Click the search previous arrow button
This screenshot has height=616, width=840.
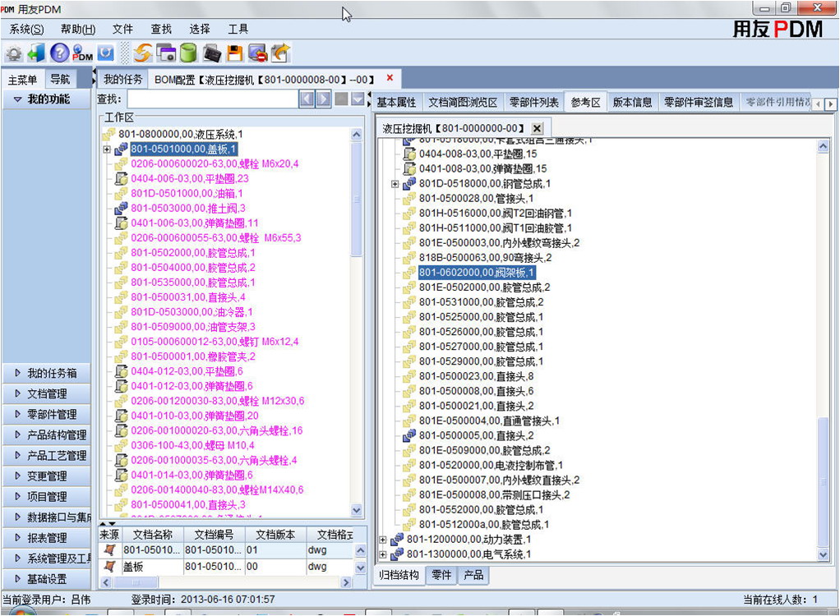307,99
